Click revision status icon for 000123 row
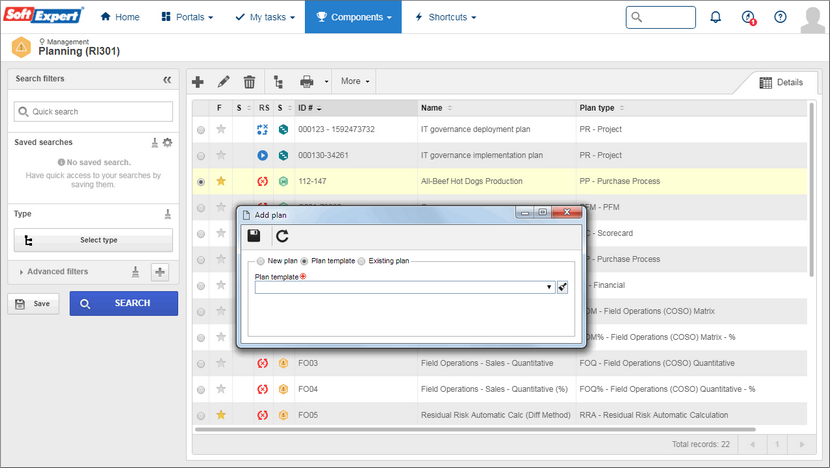The image size is (830, 468). (x=263, y=129)
